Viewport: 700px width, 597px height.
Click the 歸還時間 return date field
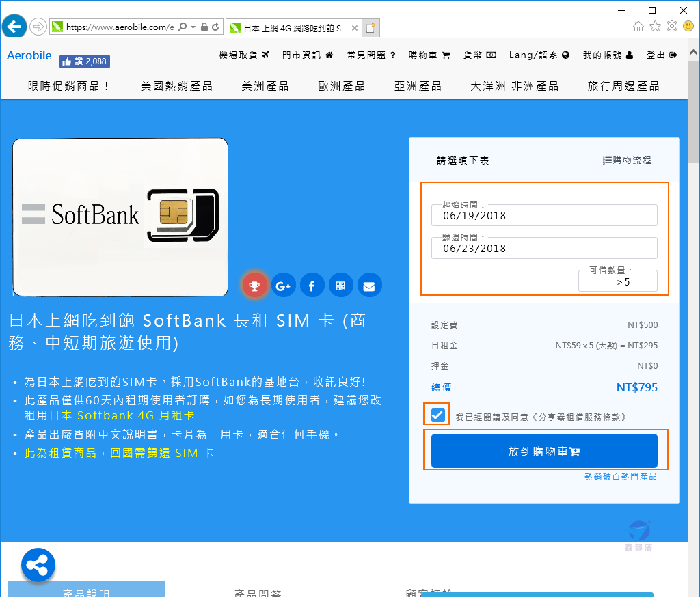(x=544, y=248)
